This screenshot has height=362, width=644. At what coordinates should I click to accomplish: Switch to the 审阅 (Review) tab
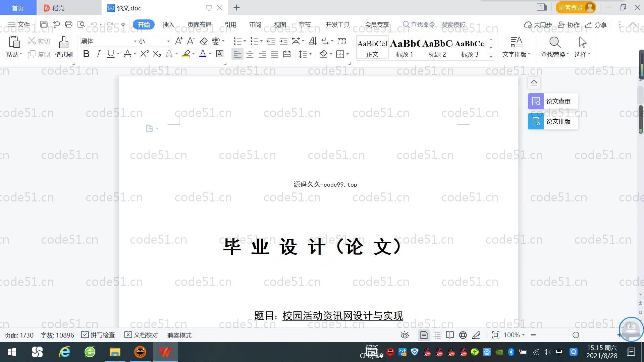pos(255,24)
